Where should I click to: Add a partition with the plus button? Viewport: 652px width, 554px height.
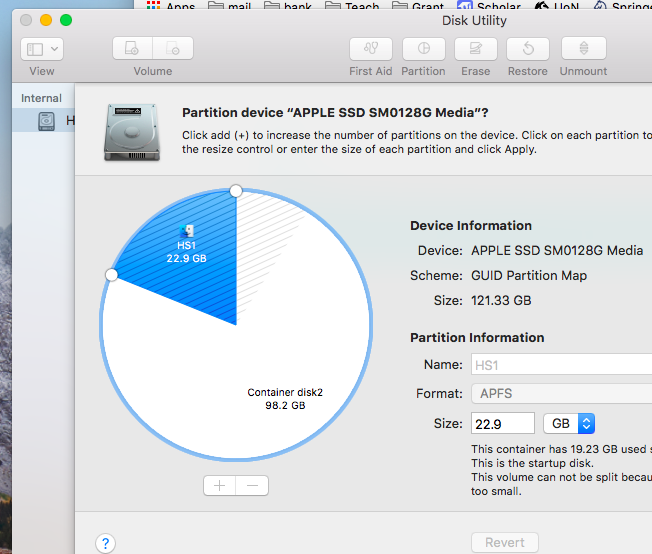[220, 485]
